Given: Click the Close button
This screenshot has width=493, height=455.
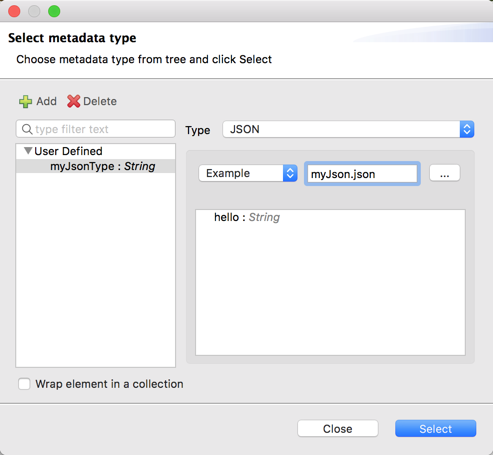Looking at the screenshot, I should pyautogui.click(x=338, y=429).
